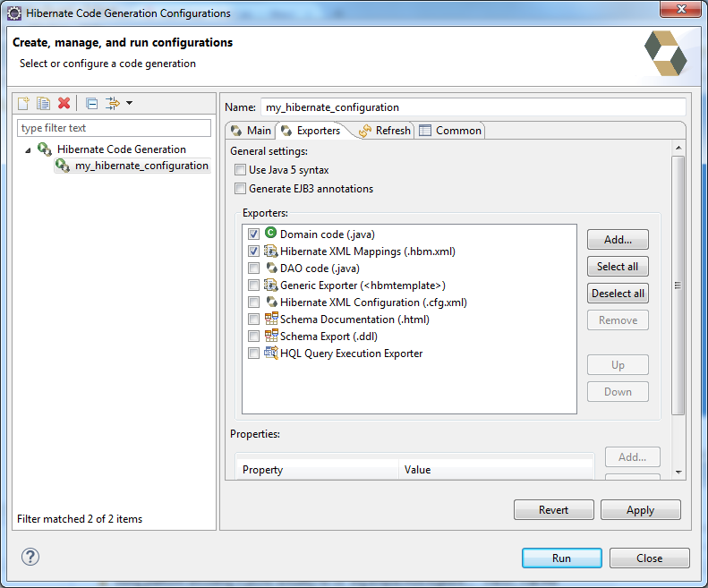Collapse all configurations using the collapse icon

(x=91, y=104)
